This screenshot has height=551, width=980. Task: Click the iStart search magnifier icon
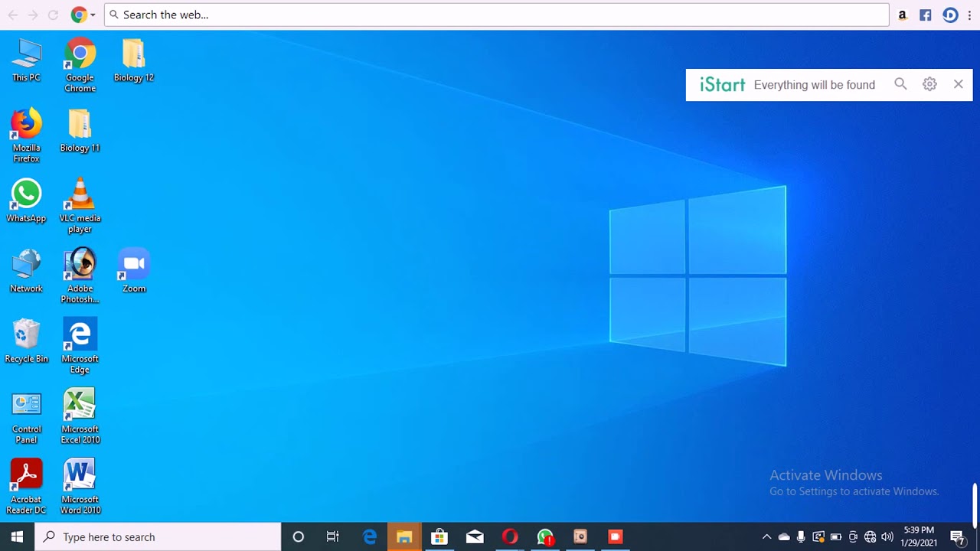[900, 84]
